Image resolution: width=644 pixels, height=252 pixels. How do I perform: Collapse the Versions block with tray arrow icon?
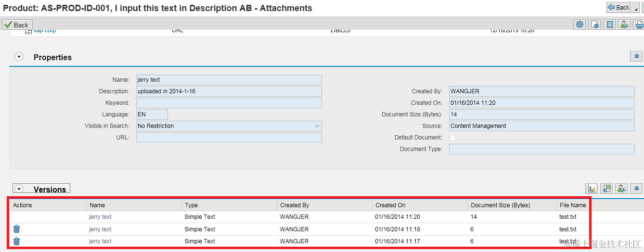(x=636, y=189)
